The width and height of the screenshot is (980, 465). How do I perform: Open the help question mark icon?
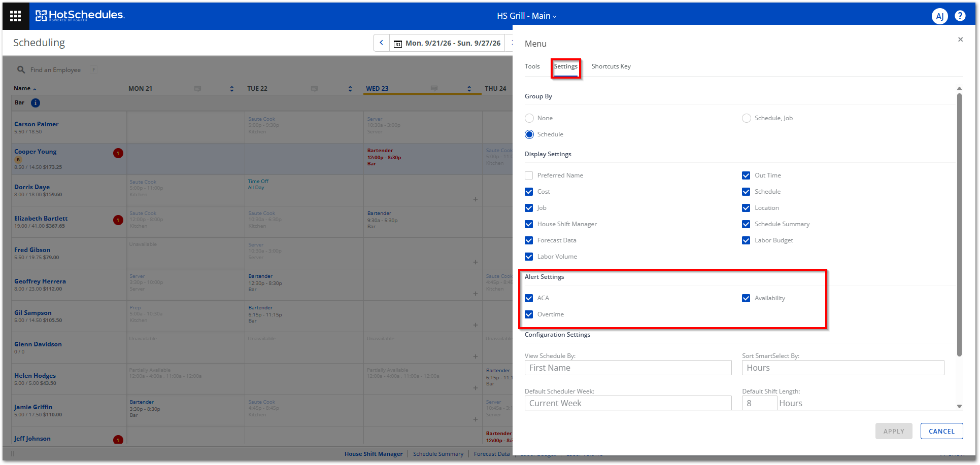960,16
